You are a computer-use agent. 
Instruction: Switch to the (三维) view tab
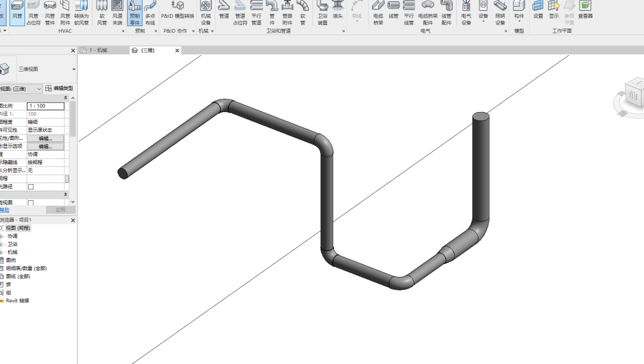[148, 51]
